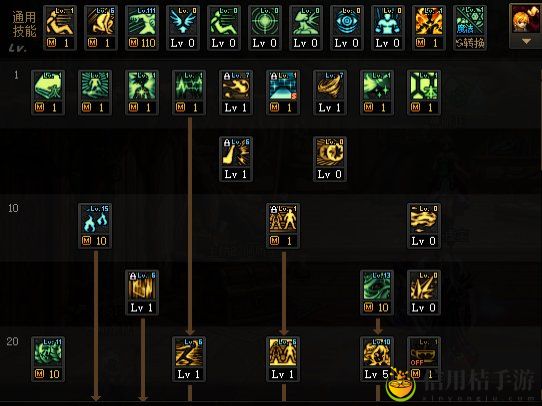Image resolution: width=542 pixels, height=406 pixels.
Task: Click the blue winged skill icon
Action: click(x=183, y=28)
